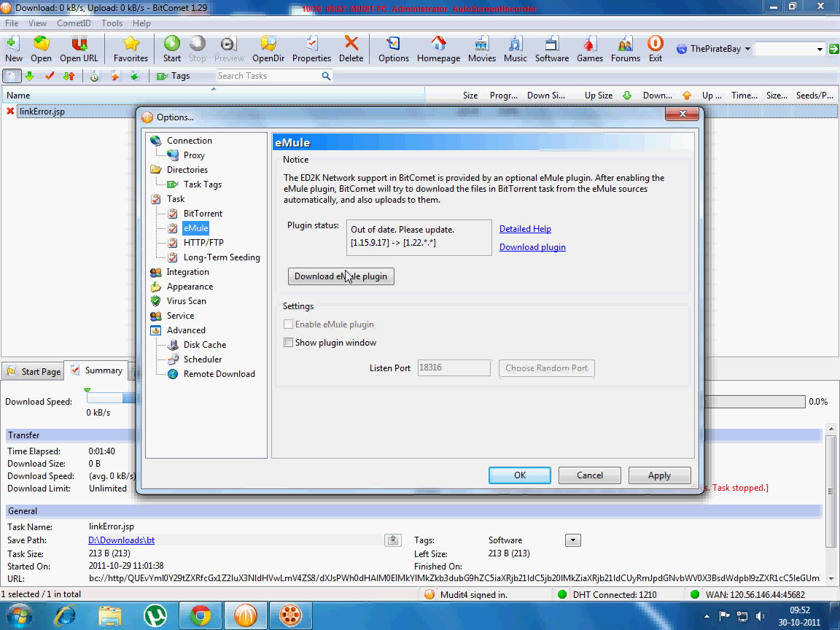Click the Exit power icon
This screenshot has width=840, height=630.
tap(656, 49)
